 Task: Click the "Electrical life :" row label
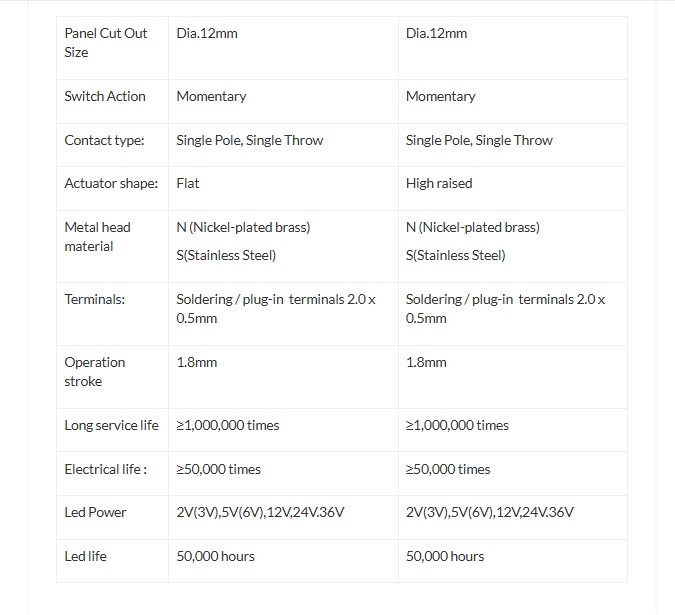(x=105, y=470)
